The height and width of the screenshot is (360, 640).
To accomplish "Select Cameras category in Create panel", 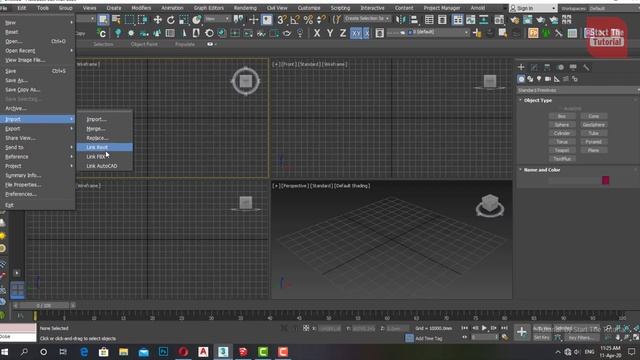I will click(548, 79).
